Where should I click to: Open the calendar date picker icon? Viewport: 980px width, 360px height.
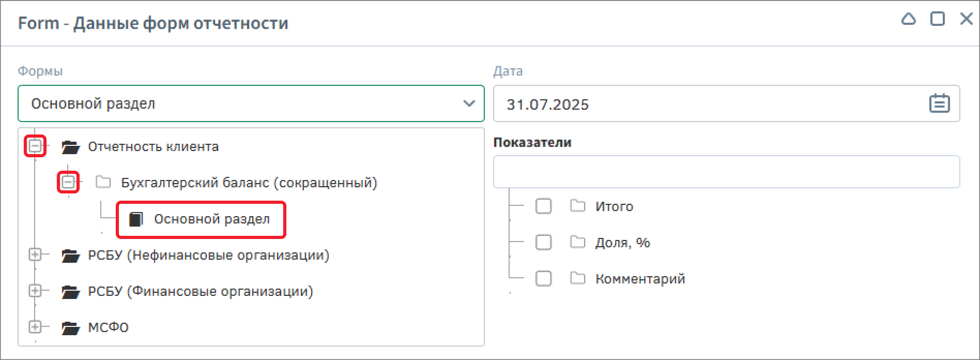(939, 103)
